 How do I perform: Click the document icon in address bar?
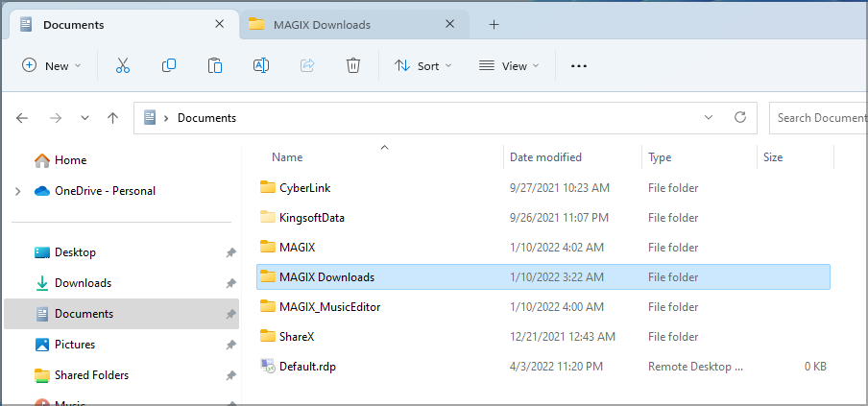point(150,117)
